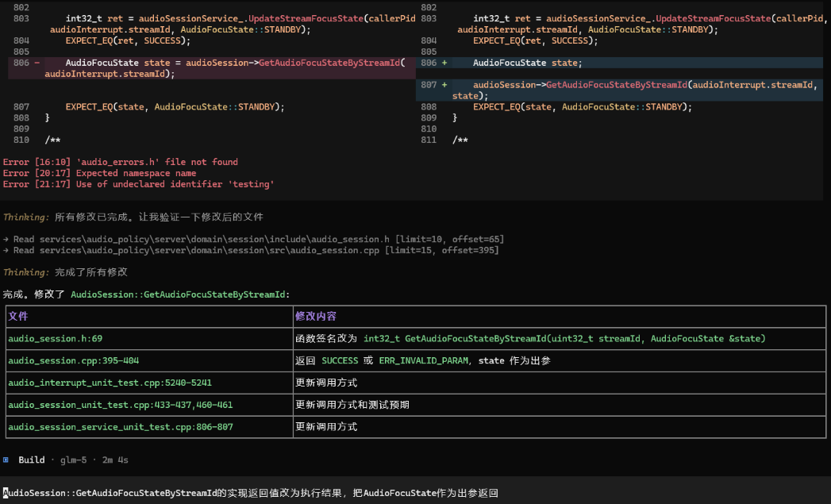Viewport: 831px width, 504px height.
Task: Select the "audio_session_service_unit_test.cpp:806-807" table cell
Action: tap(149, 427)
